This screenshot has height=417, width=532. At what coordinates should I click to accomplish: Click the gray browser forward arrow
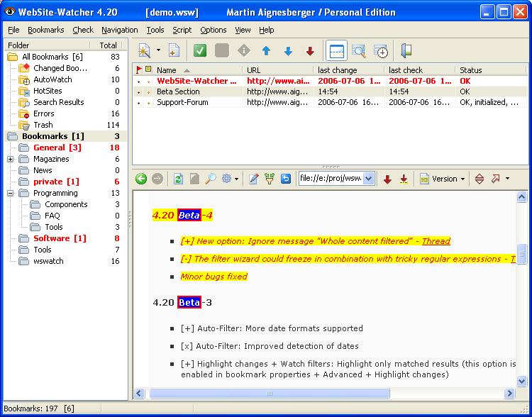point(157,179)
